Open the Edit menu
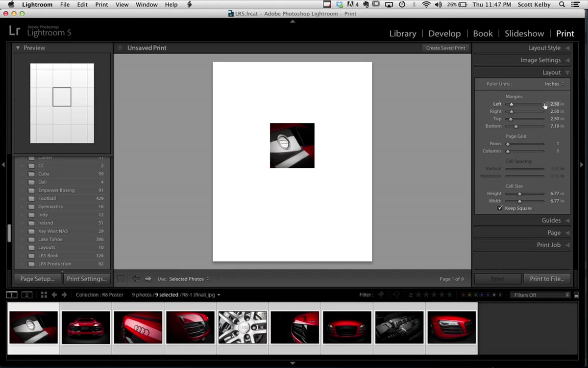Image resolution: width=588 pixels, height=368 pixels. click(x=82, y=4)
